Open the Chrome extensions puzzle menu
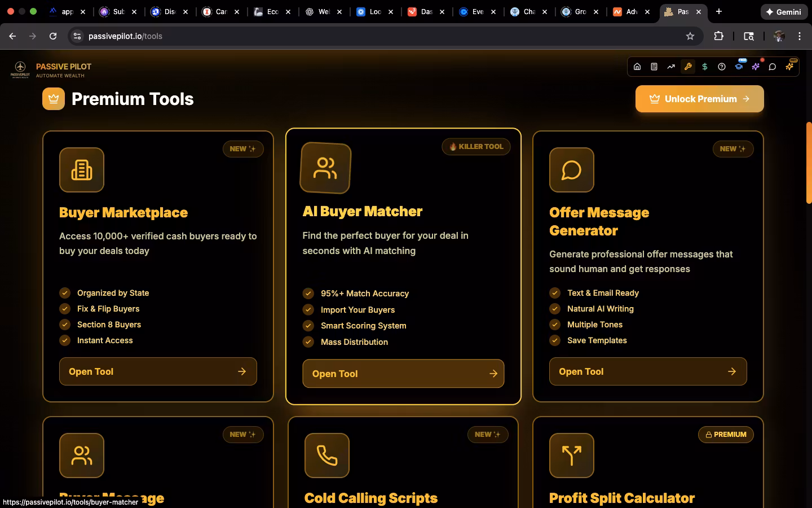Image resolution: width=812 pixels, height=508 pixels. coord(718,36)
